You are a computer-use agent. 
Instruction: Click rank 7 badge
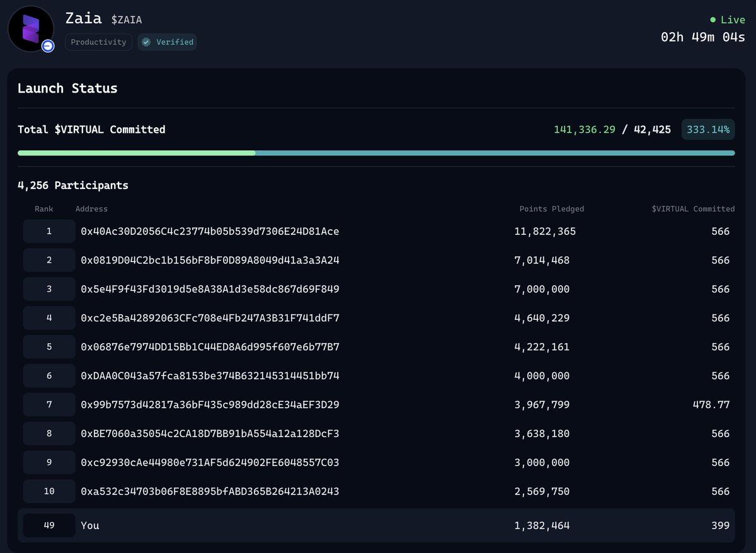pyautogui.click(x=49, y=404)
